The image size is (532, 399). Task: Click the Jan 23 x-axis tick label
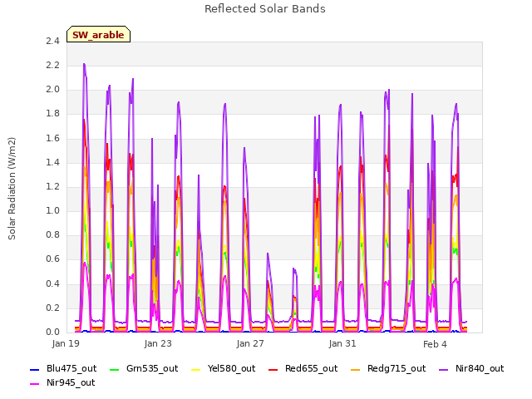click(158, 343)
